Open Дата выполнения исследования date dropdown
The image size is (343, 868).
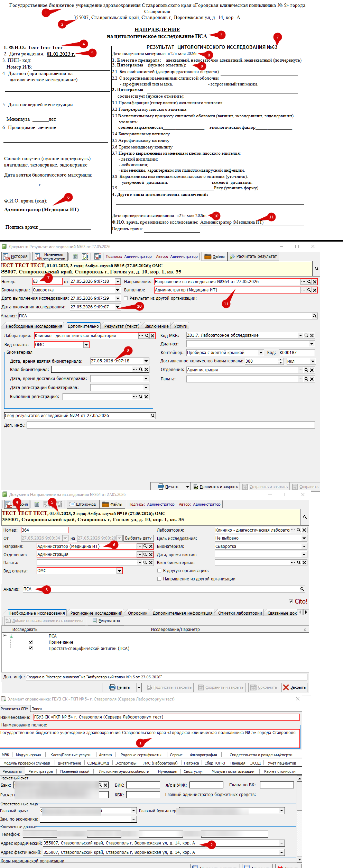point(118,298)
